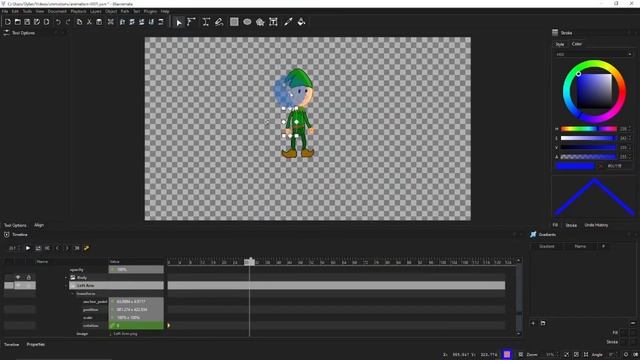Viewport: 640px width, 360px height.
Task: Switch to the Fill tab
Action: point(555,225)
